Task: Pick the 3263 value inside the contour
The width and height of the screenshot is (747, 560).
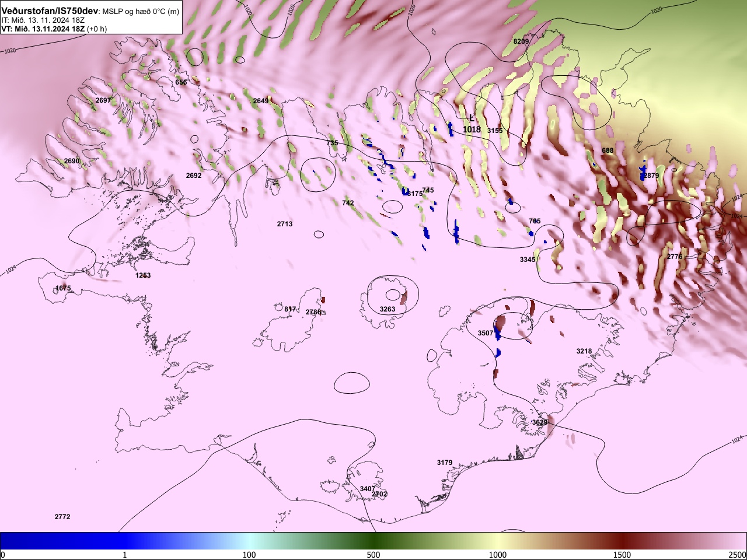Action: pyautogui.click(x=388, y=309)
